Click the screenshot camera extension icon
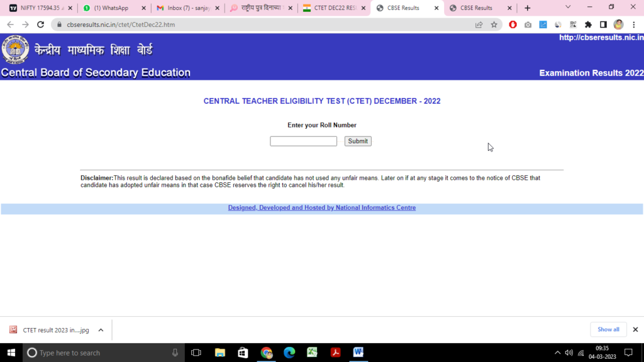Image resolution: width=644 pixels, height=362 pixels. [528, 25]
